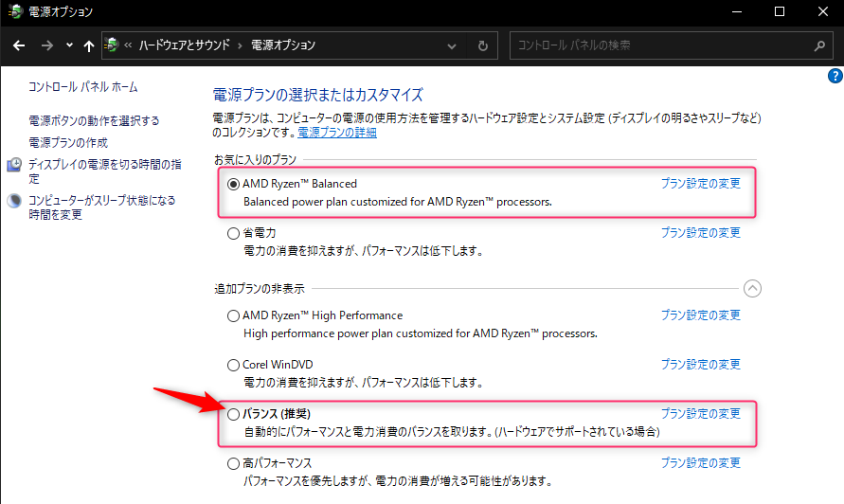Change plan settings for AMD Ryzen Balanced

coord(701,184)
